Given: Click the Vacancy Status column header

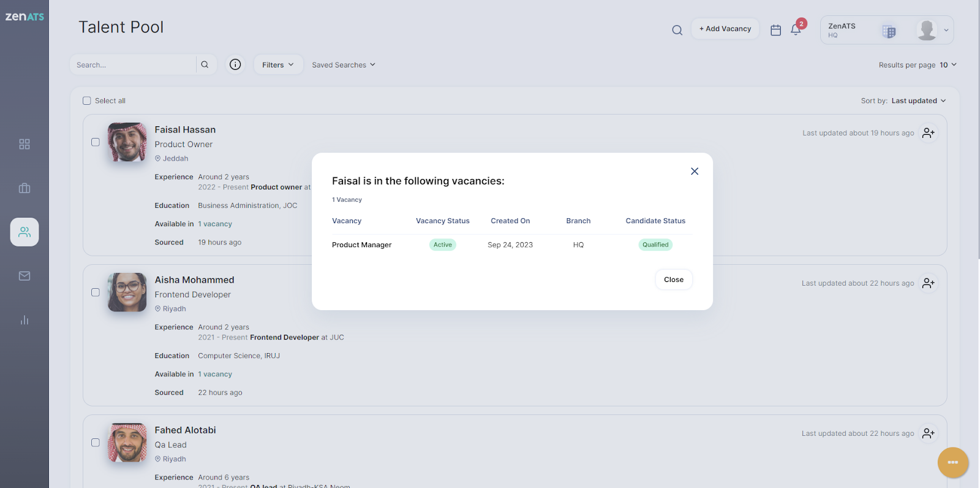Looking at the screenshot, I should (x=443, y=221).
